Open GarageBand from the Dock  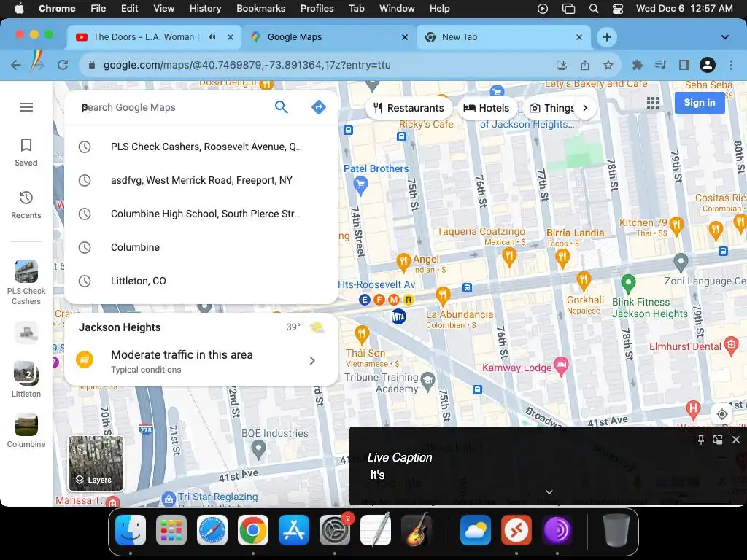[417, 530]
